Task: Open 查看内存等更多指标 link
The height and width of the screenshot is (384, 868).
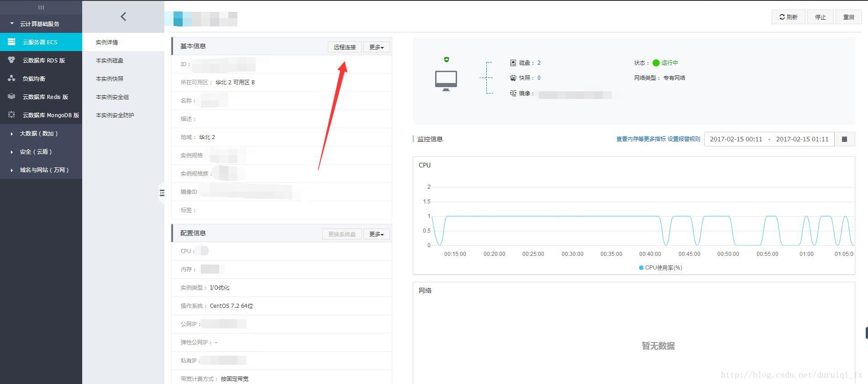Action: 641,139
